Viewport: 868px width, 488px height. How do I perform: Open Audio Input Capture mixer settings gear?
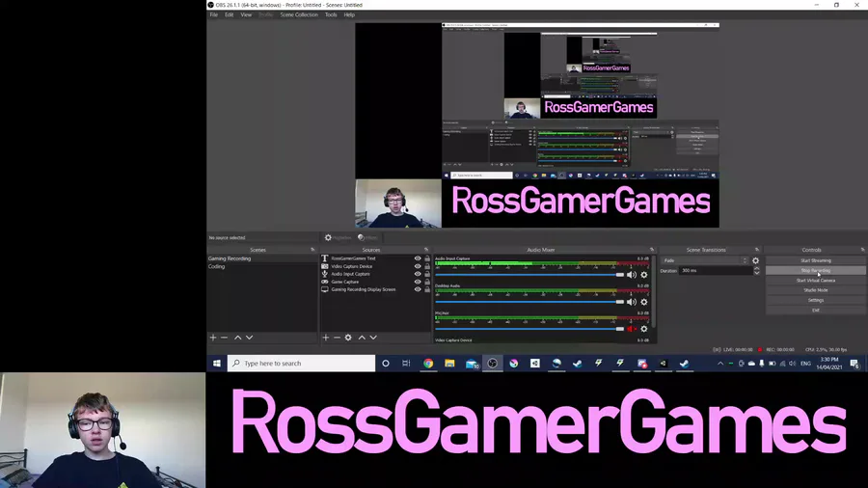(644, 275)
